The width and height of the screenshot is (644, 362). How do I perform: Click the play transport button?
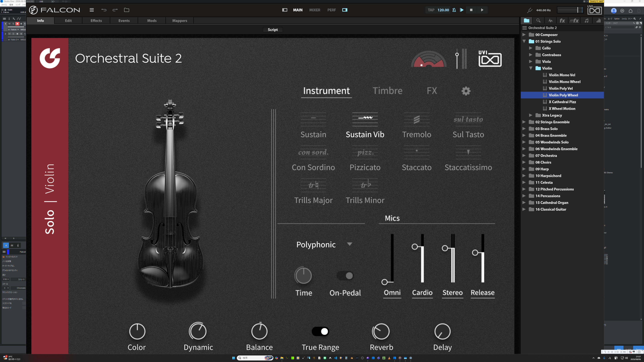click(482, 10)
